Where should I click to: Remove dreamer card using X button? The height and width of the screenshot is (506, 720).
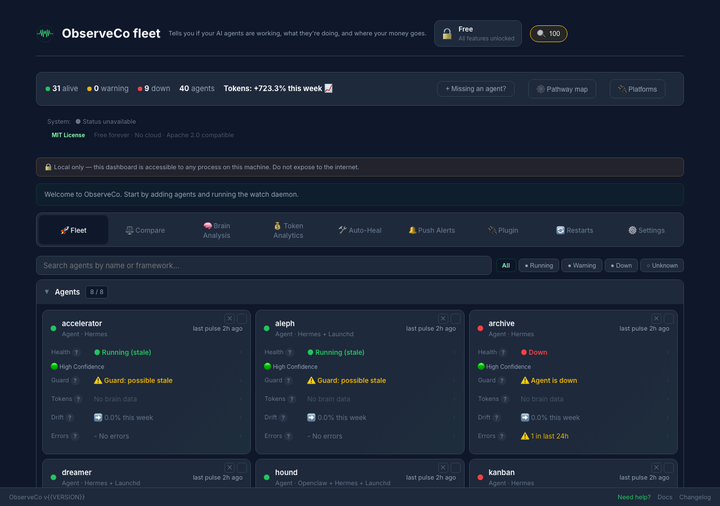pos(230,467)
